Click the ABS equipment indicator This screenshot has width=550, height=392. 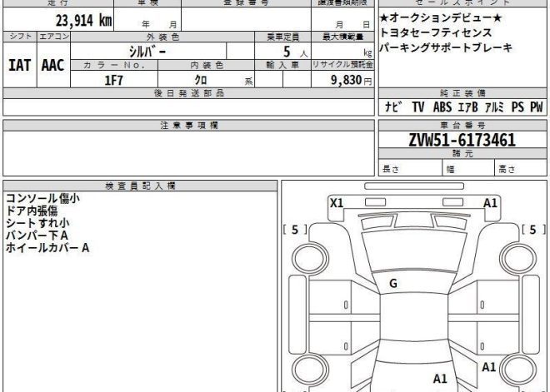click(x=442, y=107)
